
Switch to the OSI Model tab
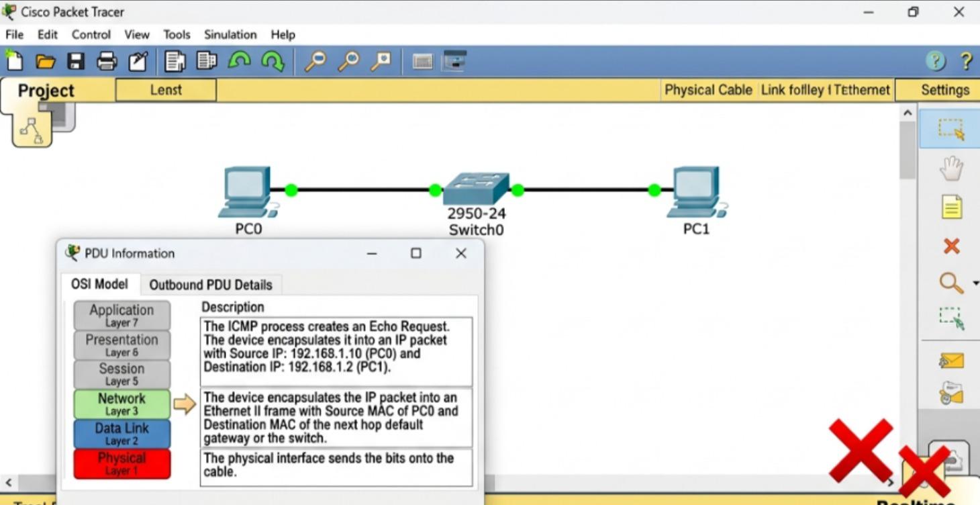coord(100,284)
